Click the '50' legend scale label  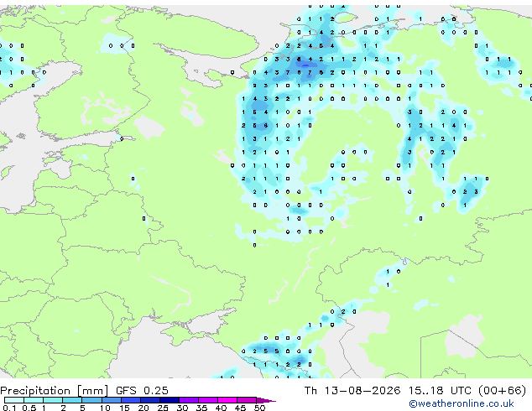coord(259,408)
